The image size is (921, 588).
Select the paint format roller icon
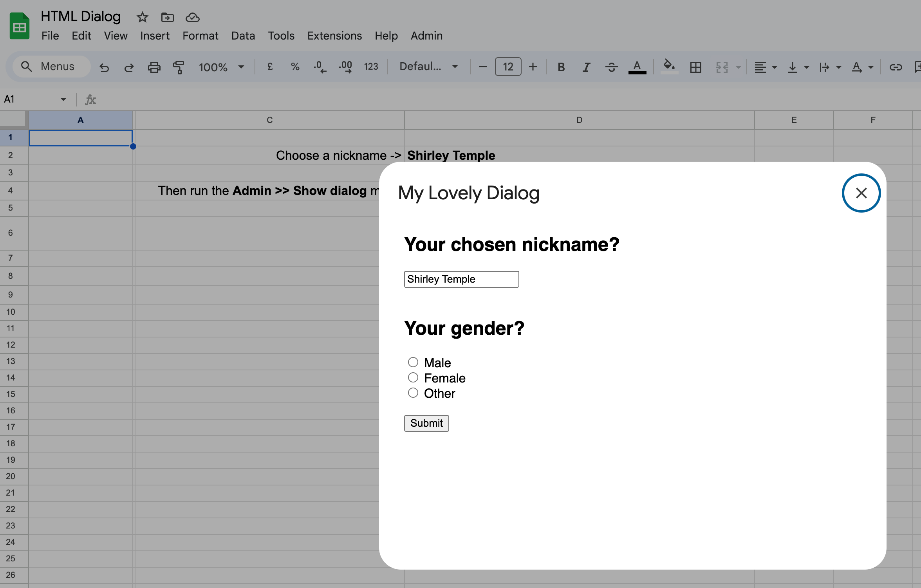coord(179,67)
